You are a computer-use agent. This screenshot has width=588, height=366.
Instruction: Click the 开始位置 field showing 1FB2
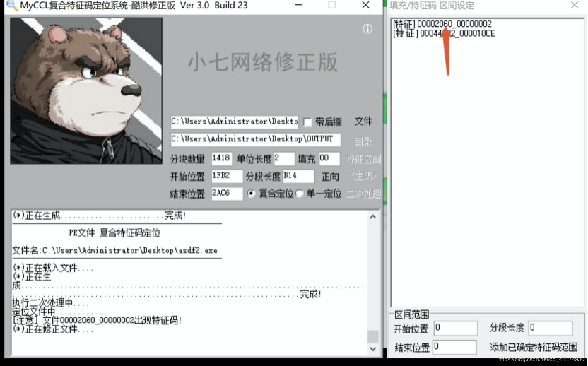pos(227,176)
